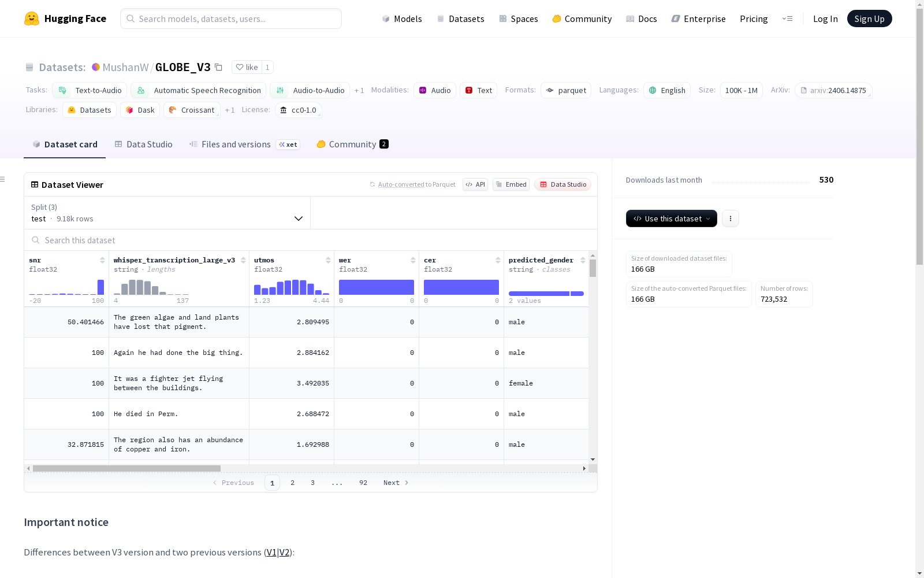Jump to page 92 of the dataset
924x578 pixels.
[x=363, y=483]
